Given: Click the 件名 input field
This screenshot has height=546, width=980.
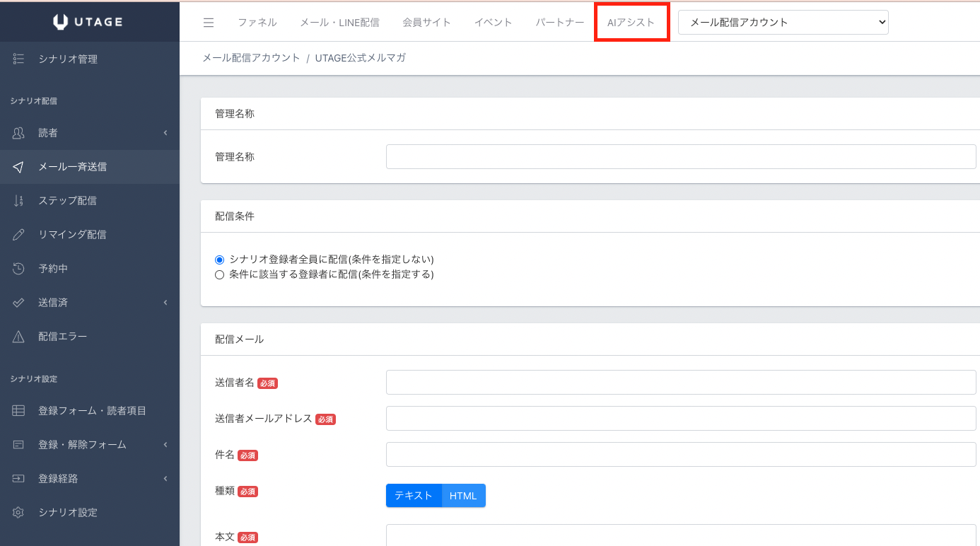Looking at the screenshot, I should coord(680,455).
